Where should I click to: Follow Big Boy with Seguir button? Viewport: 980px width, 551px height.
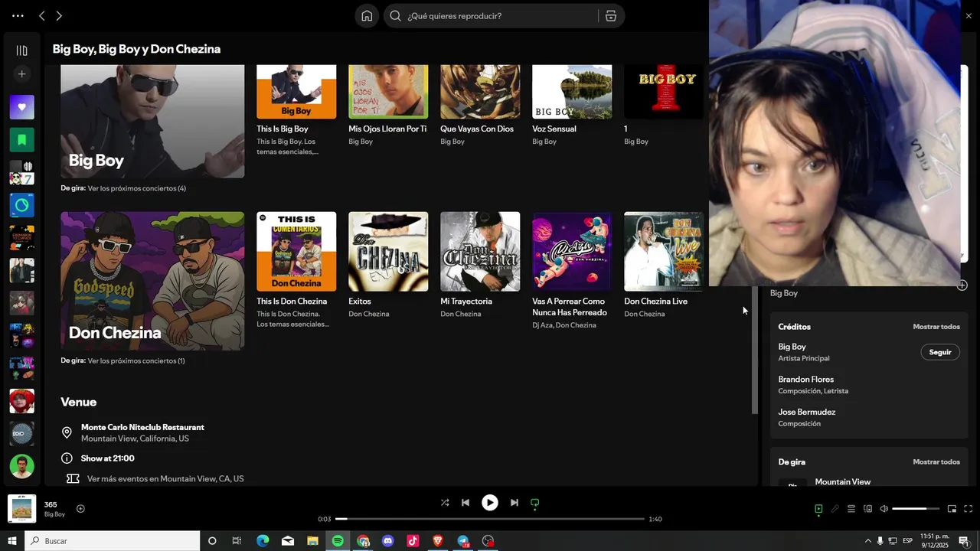click(939, 352)
